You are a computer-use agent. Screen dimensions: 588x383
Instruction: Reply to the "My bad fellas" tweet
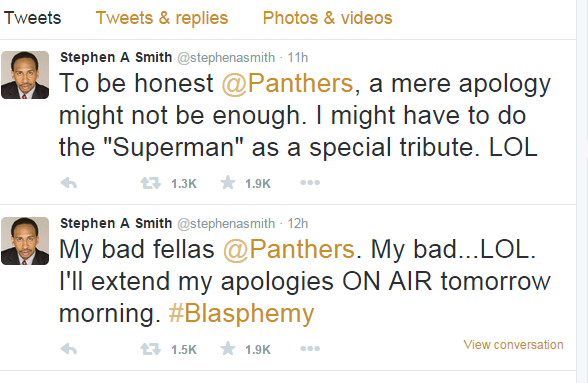pos(69,349)
